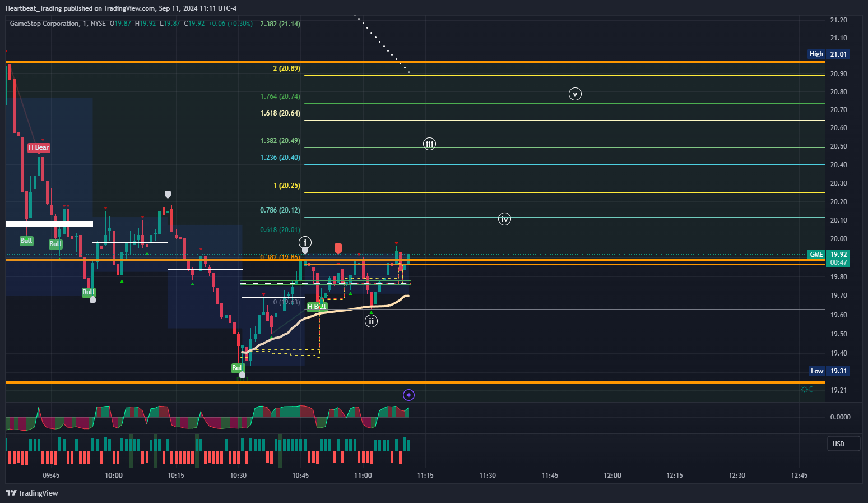The height and width of the screenshot is (503, 868).
Task: Click the low value L19.87 in legend
Action: 170,24
